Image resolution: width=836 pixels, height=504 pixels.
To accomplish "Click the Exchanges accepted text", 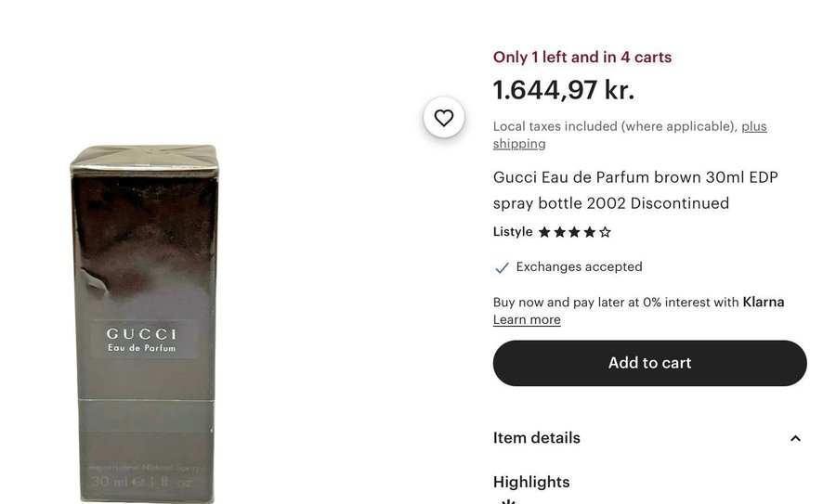I will click(x=580, y=267).
